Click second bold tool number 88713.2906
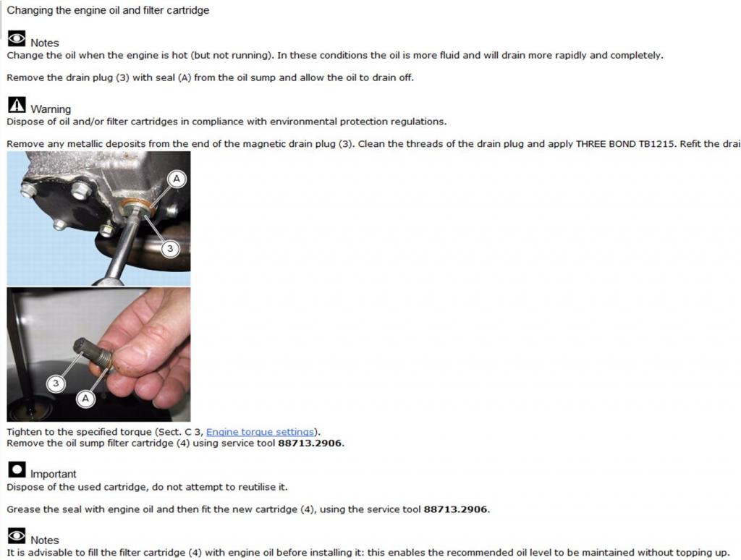 click(x=456, y=509)
